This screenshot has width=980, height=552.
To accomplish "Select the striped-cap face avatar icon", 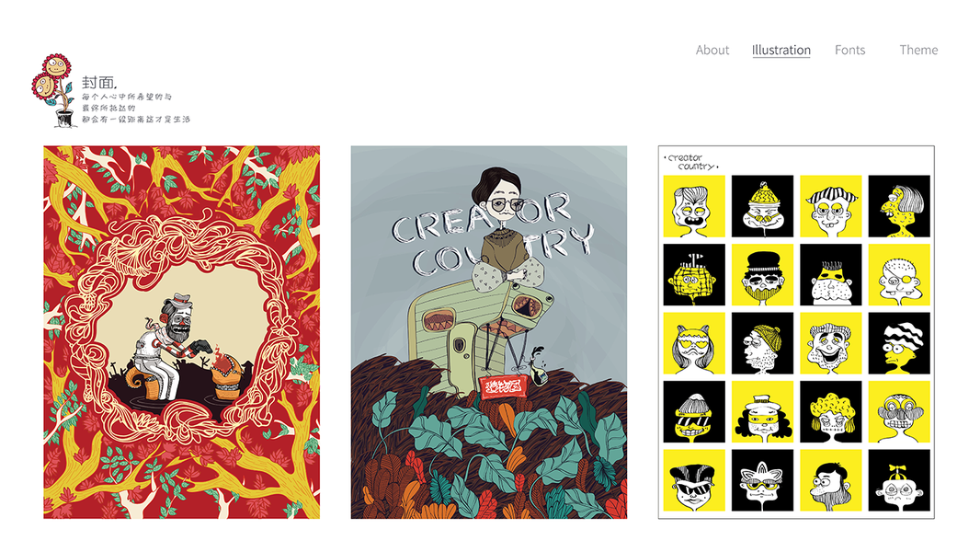I will 831,206.
